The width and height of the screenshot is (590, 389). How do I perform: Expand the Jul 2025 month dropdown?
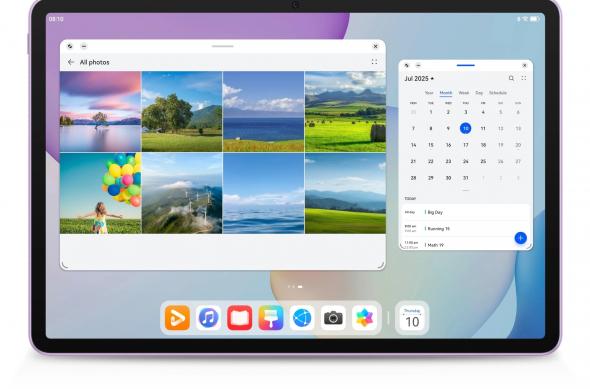coord(419,78)
